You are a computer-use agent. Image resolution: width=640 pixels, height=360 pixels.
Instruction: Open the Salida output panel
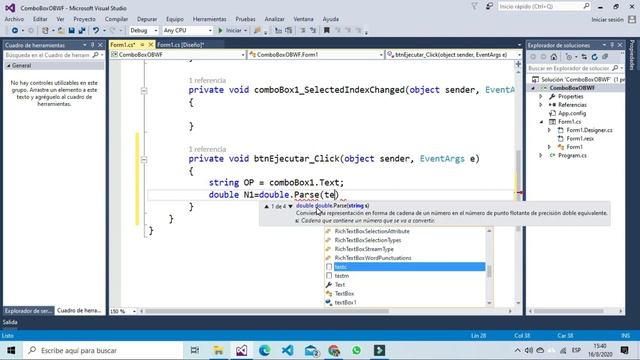10,322
